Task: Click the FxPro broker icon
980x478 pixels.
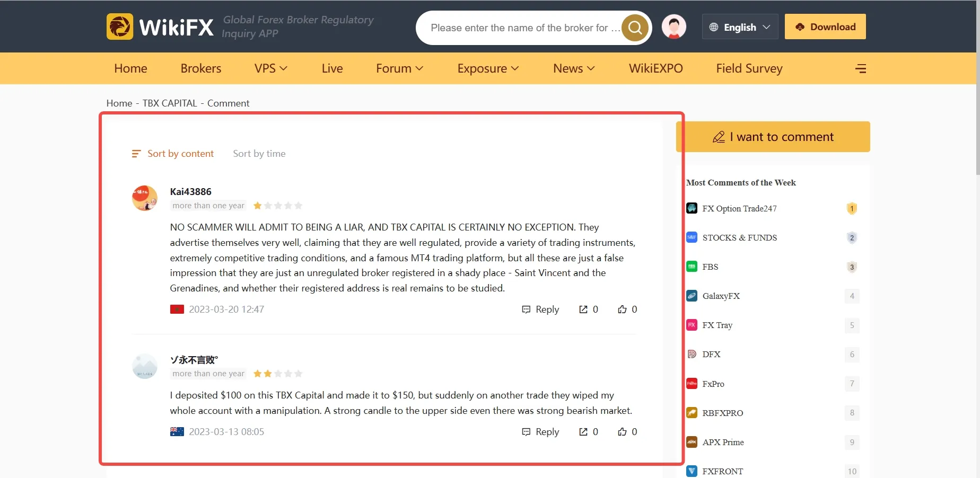Action: [692, 384]
